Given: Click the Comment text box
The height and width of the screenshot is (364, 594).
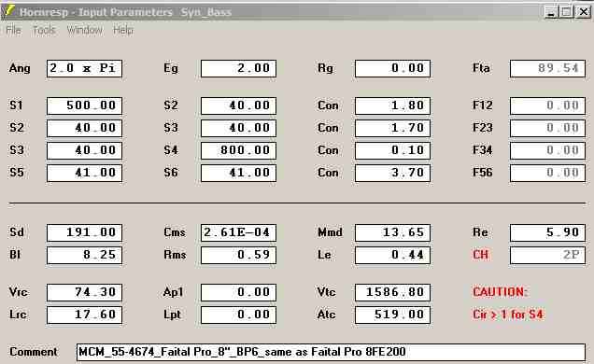Looking at the screenshot, I should [331, 352].
